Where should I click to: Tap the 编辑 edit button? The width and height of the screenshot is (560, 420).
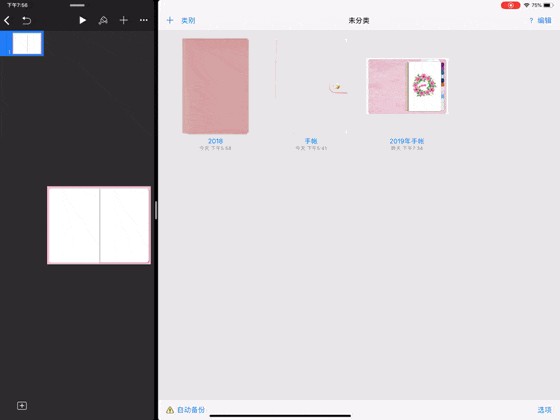tap(545, 20)
